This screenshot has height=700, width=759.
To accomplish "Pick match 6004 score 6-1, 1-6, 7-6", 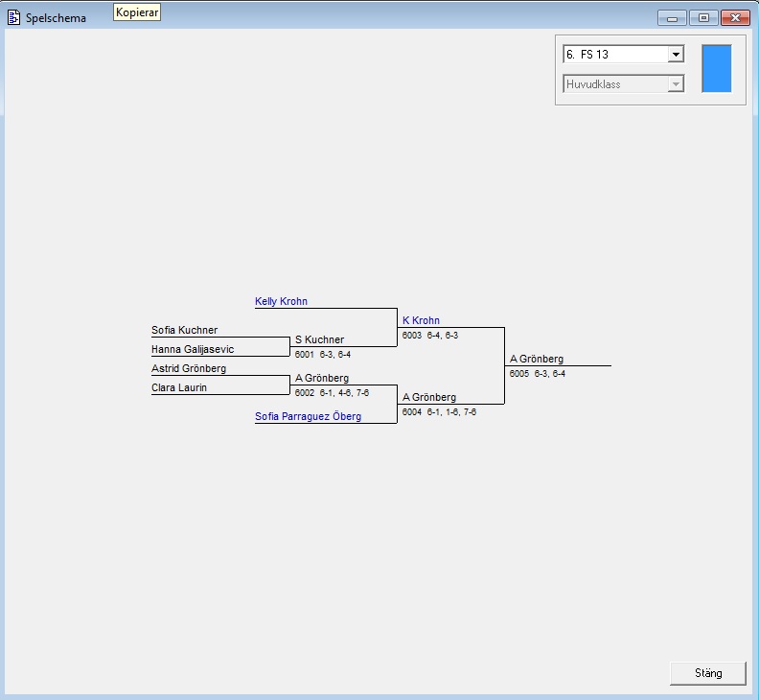I will (x=438, y=411).
